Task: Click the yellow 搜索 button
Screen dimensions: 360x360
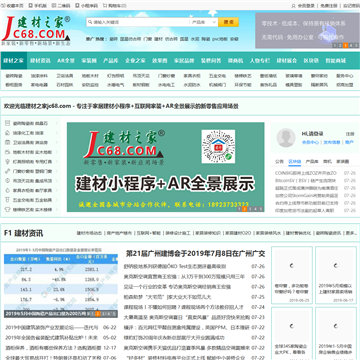Action: tap(228, 22)
